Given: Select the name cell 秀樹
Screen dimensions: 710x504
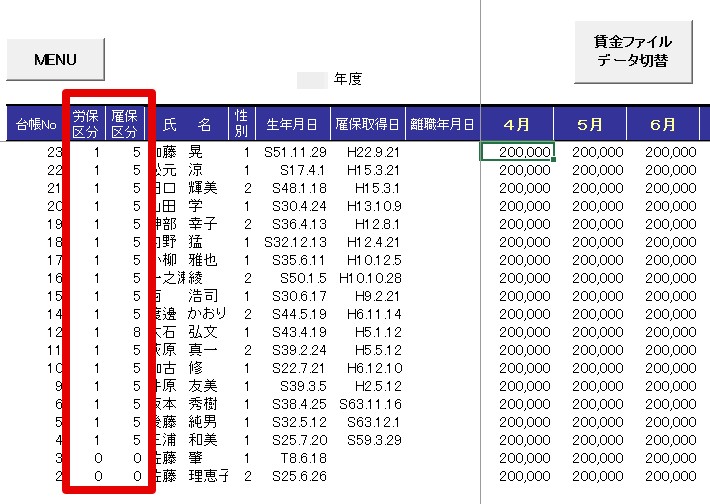Looking at the screenshot, I should click(x=203, y=404).
